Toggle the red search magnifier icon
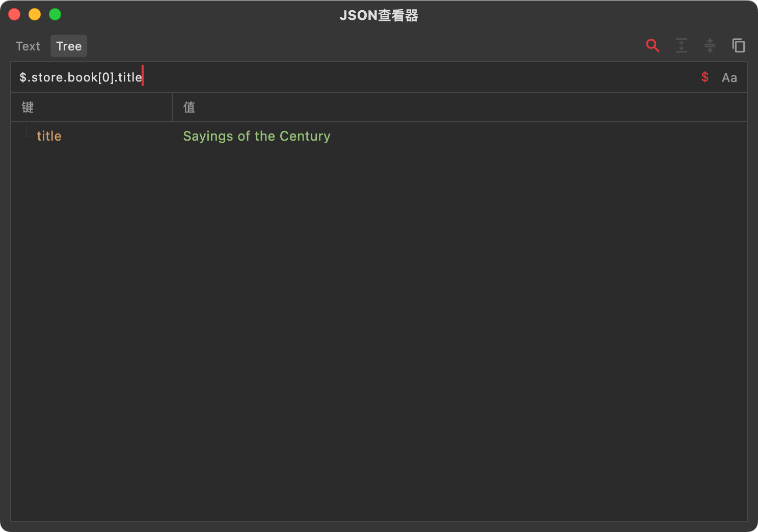The height and width of the screenshot is (532, 758). click(x=653, y=46)
